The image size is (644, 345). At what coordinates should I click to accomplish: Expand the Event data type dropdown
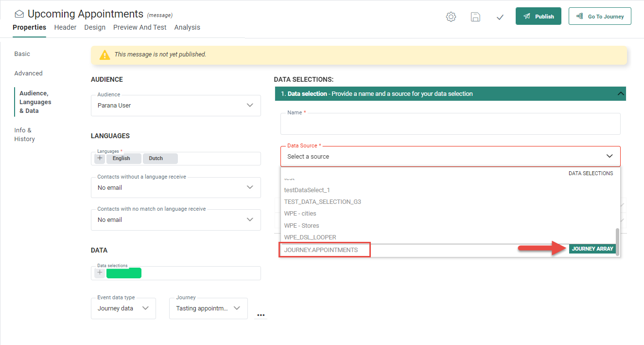[x=123, y=309]
